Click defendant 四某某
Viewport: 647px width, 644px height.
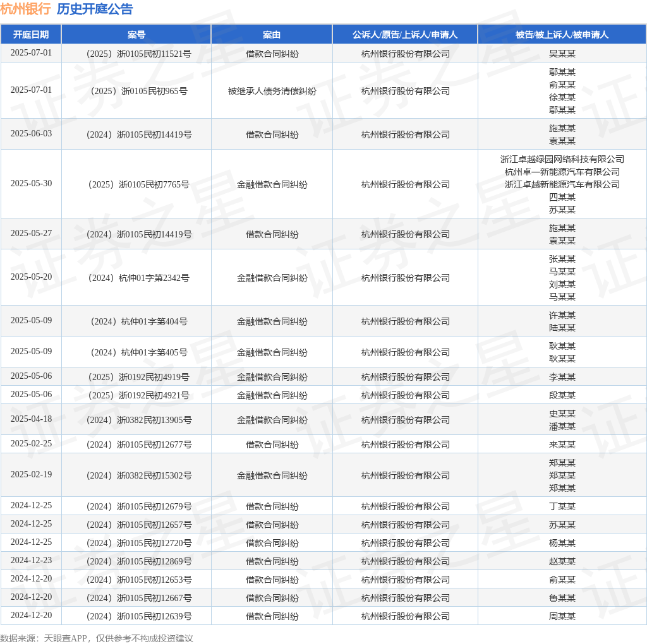pos(562,197)
